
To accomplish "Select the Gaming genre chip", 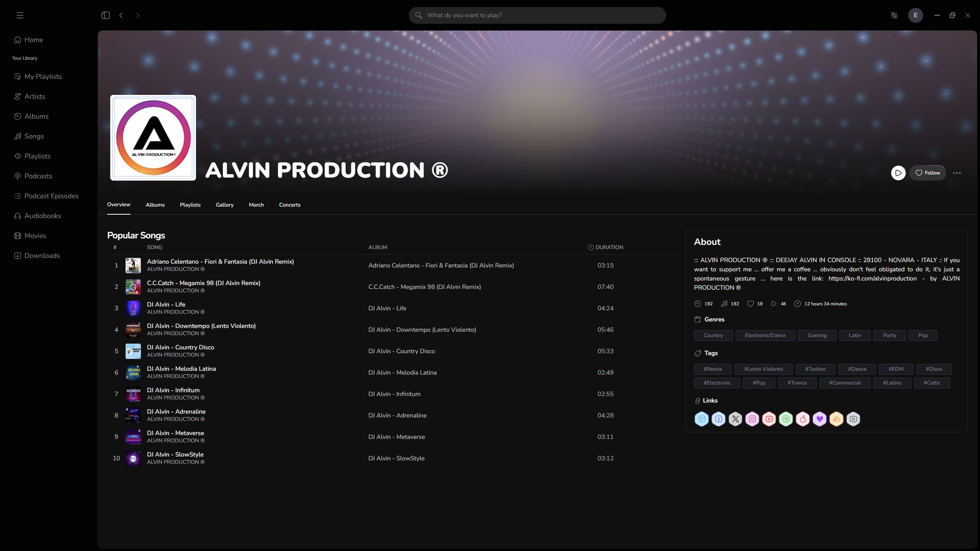I will pos(817,336).
